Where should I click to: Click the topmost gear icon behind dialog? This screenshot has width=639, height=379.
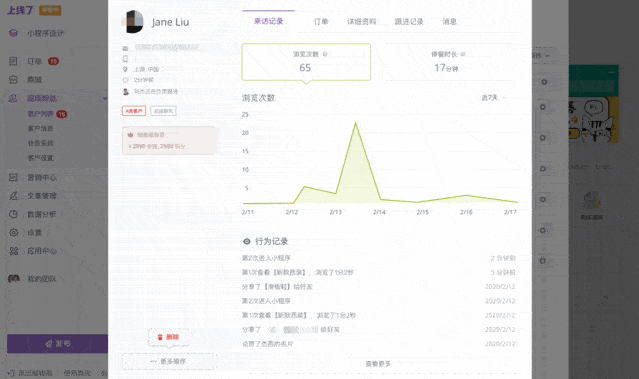[x=544, y=82]
